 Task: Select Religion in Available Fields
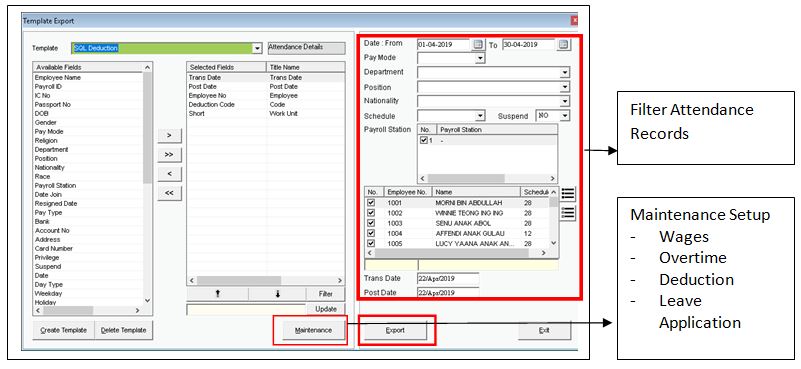coord(46,141)
